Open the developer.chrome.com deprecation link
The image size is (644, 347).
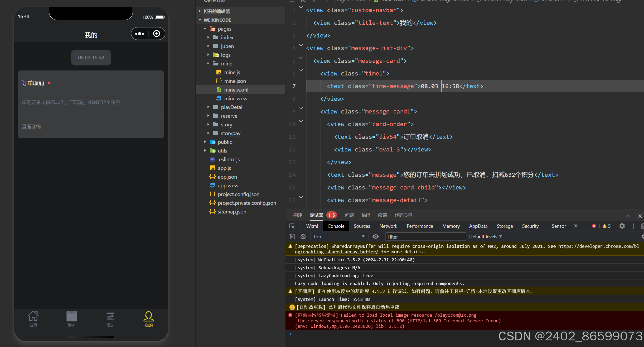click(x=598, y=246)
